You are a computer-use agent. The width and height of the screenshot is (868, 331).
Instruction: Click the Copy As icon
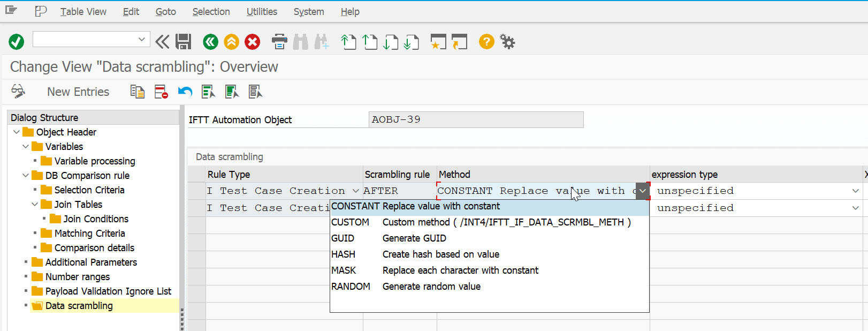tap(138, 92)
